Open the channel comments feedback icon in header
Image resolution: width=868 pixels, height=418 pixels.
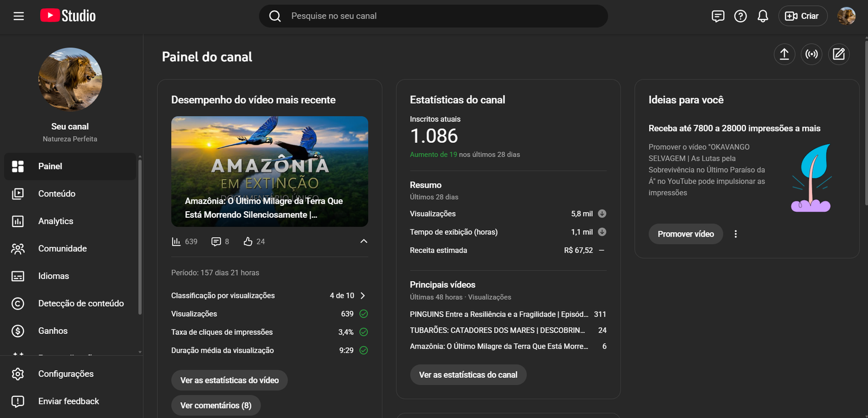718,16
